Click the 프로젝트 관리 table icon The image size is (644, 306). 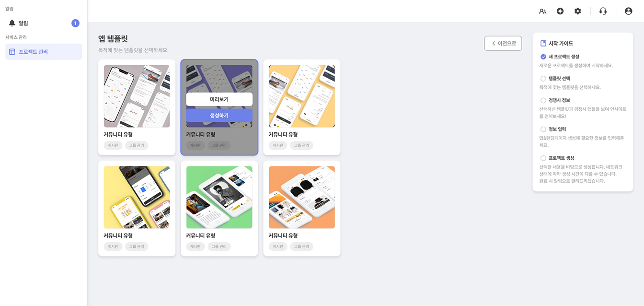[12, 52]
